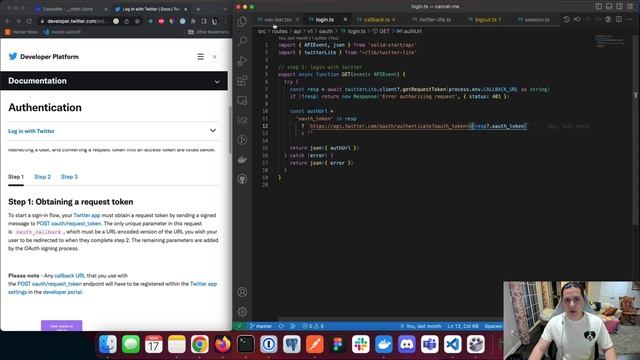
Task: Open Slack from the dock
Action: (x=361, y=344)
